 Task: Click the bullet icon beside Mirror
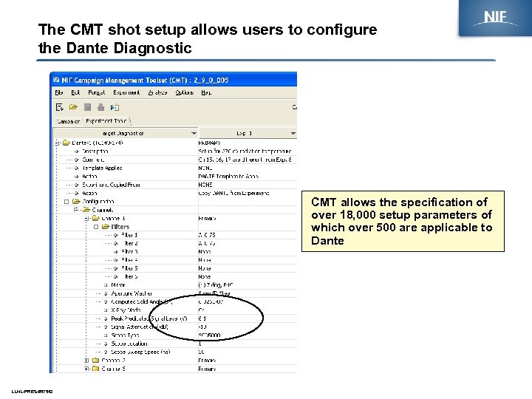(106, 285)
